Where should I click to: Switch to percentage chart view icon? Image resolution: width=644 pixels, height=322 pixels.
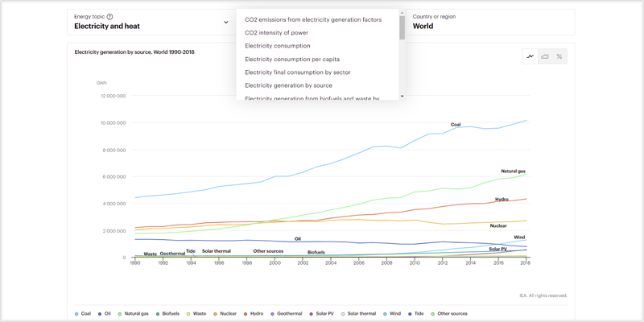(x=559, y=56)
